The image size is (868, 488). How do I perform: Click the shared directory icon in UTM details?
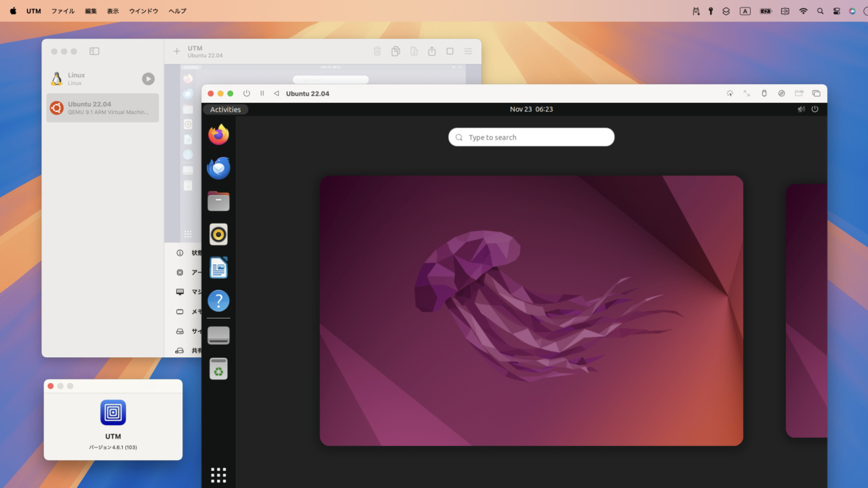click(x=180, y=351)
